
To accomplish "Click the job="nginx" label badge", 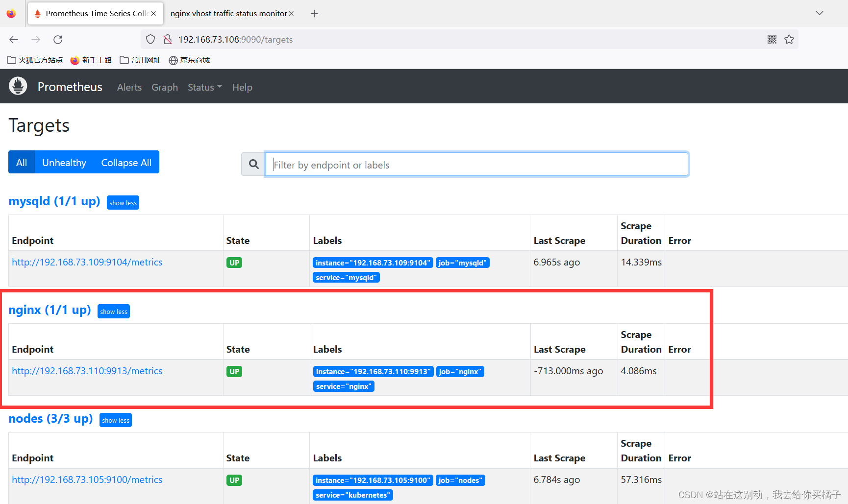I will pyautogui.click(x=460, y=372).
